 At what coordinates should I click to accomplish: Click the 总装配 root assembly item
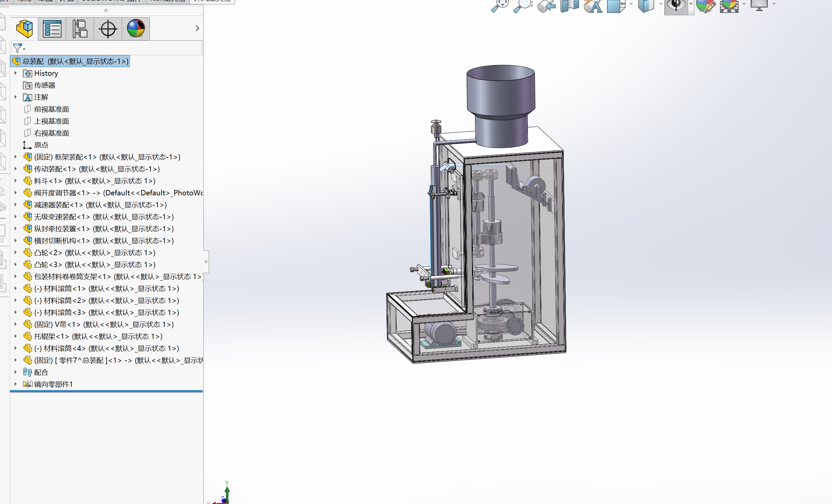coord(70,61)
